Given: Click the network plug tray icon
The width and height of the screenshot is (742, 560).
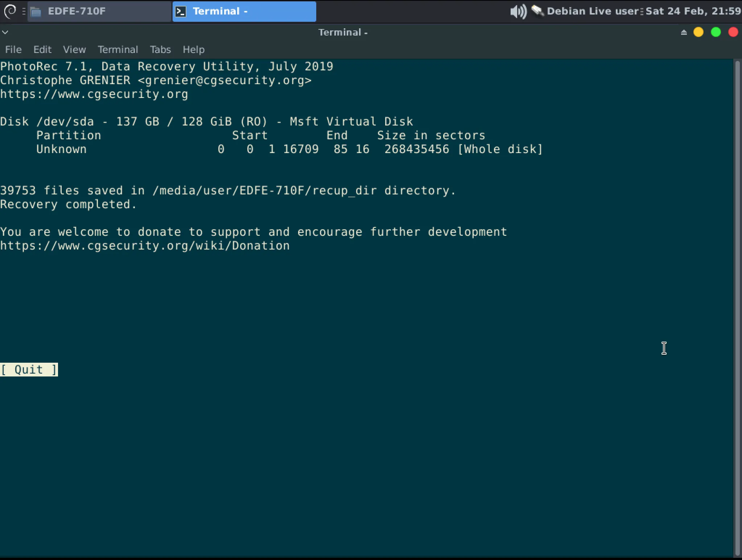Looking at the screenshot, I should [537, 11].
